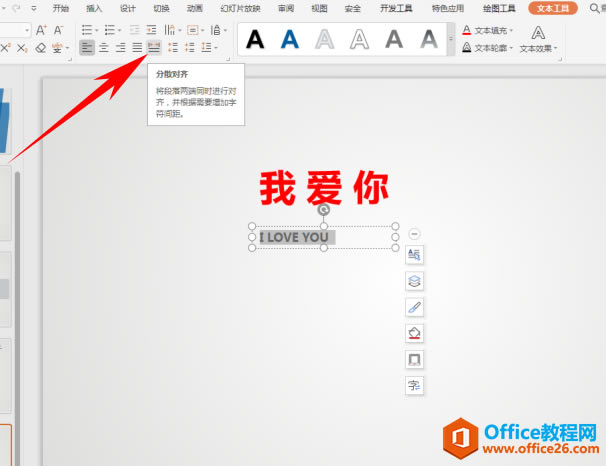Click the text direction icon
The width and height of the screenshot is (606, 466).
point(169,30)
